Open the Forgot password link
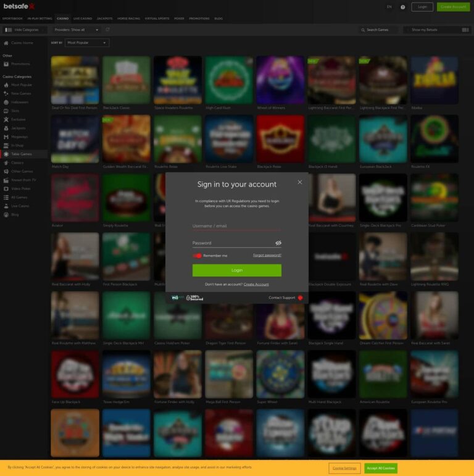Screen dimensions: 474x476 pyautogui.click(x=267, y=256)
